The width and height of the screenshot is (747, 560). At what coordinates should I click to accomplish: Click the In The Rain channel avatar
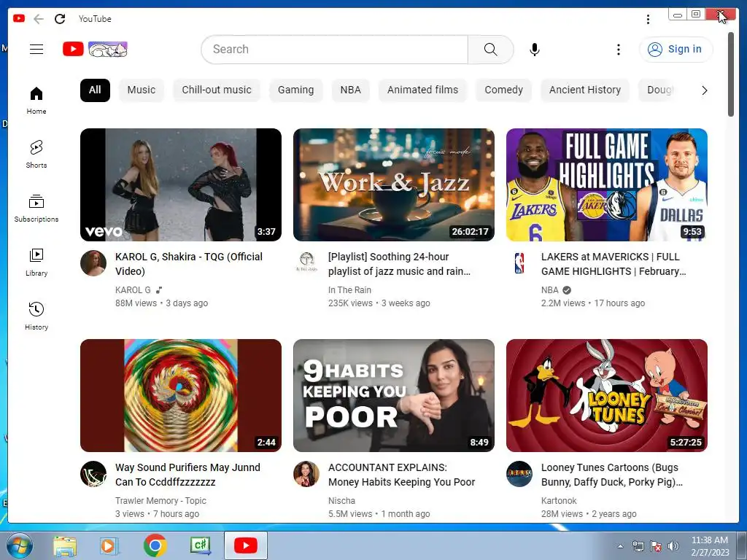tap(306, 262)
